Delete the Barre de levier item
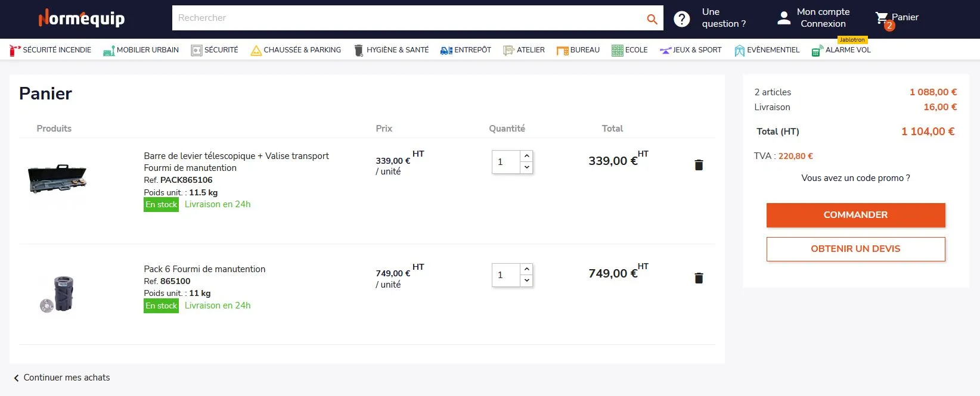This screenshot has width=980, height=396. click(699, 165)
